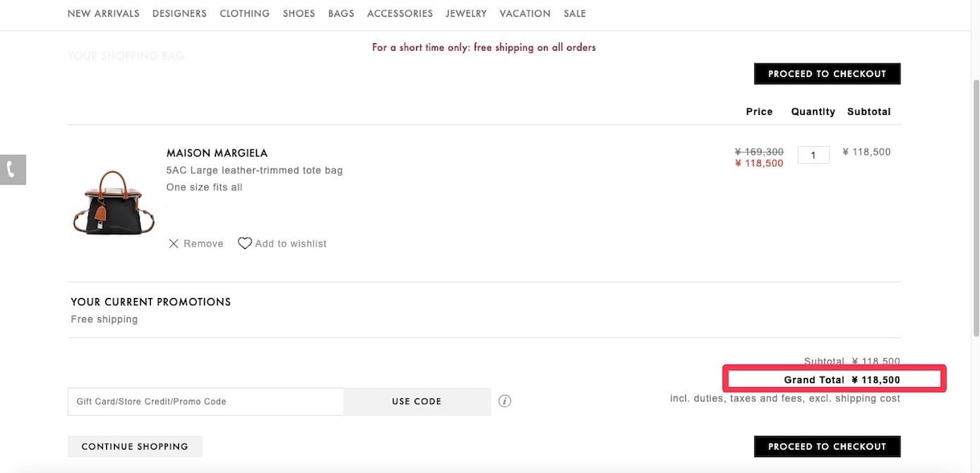Go to the Clothing category
The width and height of the screenshot is (980, 473).
[x=245, y=14]
